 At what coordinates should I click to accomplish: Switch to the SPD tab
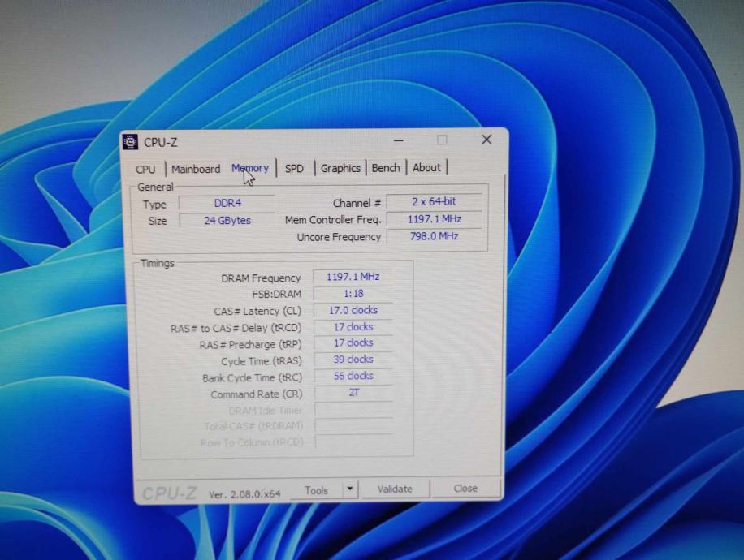click(x=294, y=168)
